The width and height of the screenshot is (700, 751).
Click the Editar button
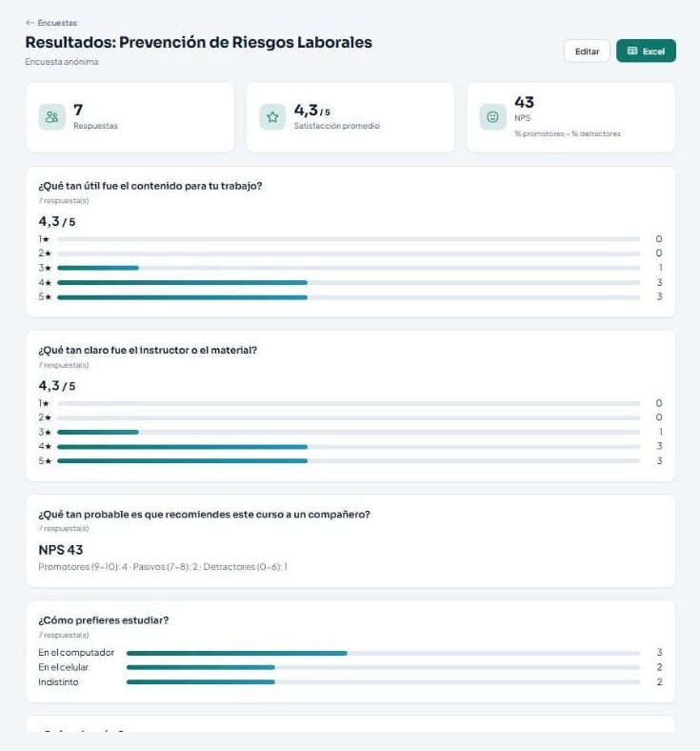click(587, 51)
